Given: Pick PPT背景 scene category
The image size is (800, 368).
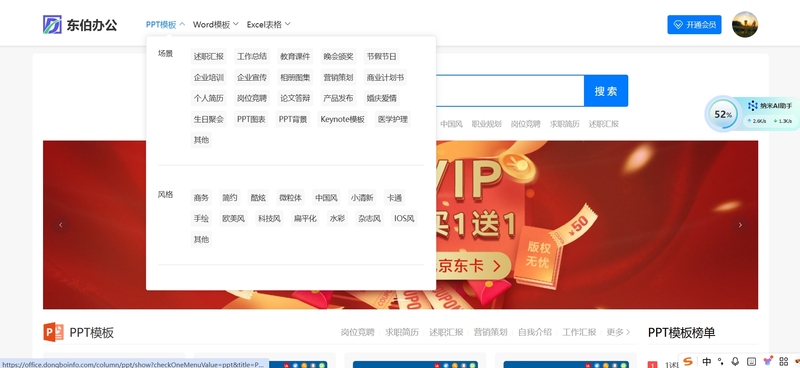Looking at the screenshot, I should (x=293, y=119).
